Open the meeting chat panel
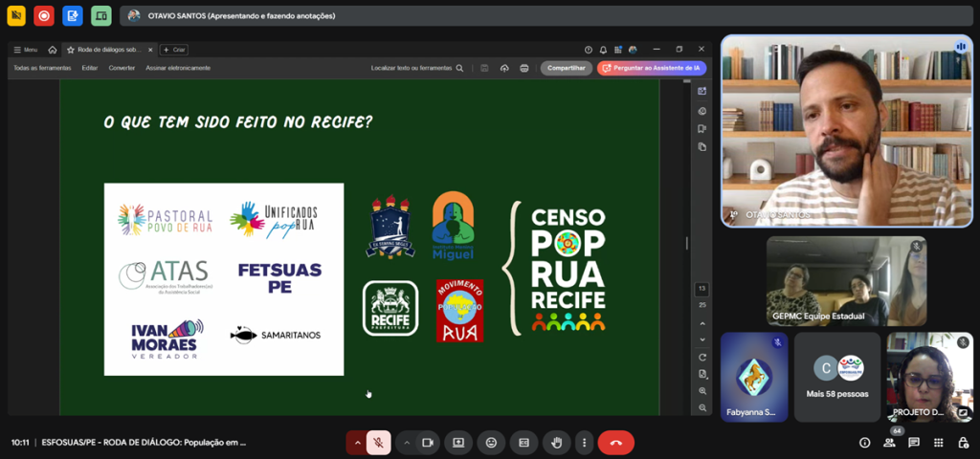980x459 pixels. (914, 443)
